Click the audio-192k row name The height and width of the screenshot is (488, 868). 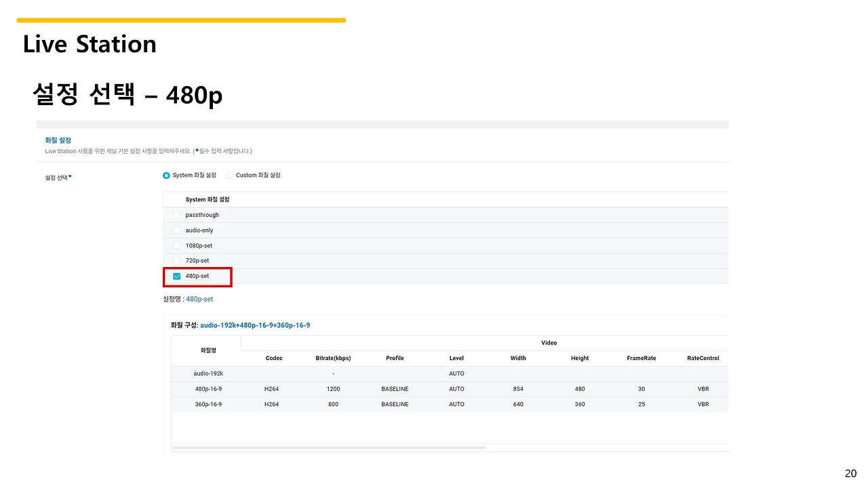(x=208, y=373)
